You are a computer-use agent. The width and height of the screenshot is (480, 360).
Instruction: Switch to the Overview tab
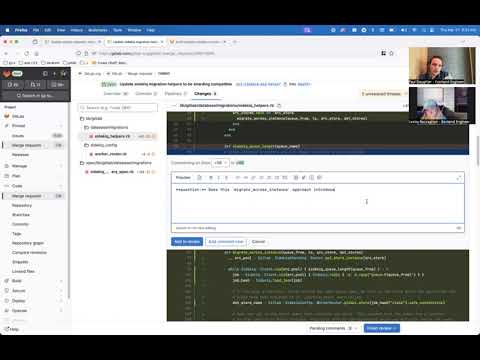pyautogui.click(x=116, y=94)
